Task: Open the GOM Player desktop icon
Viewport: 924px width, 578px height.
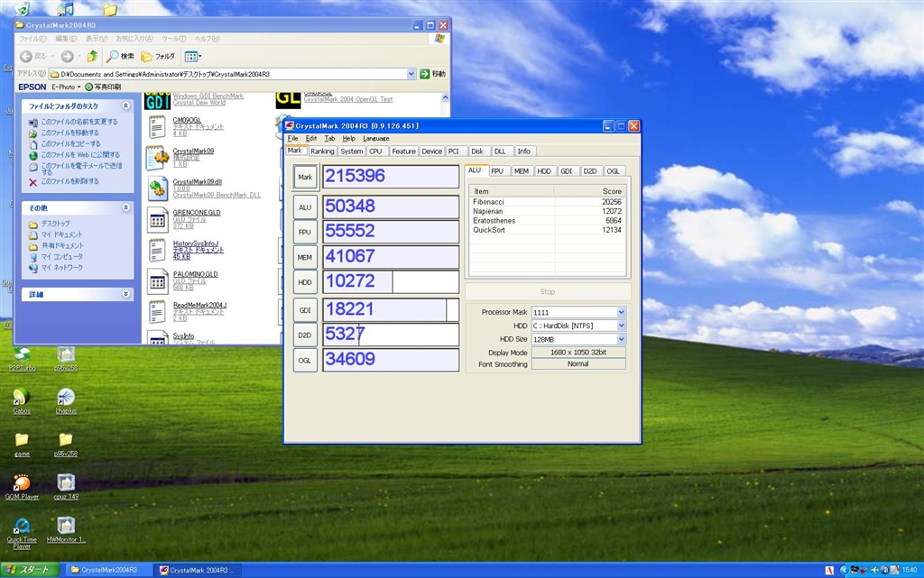Action: 22,482
